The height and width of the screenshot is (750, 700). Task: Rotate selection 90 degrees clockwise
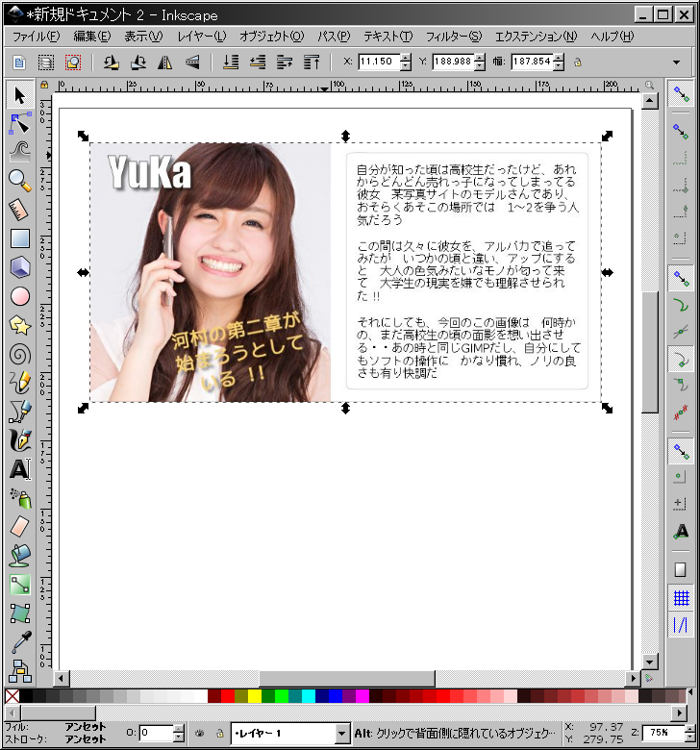138,62
